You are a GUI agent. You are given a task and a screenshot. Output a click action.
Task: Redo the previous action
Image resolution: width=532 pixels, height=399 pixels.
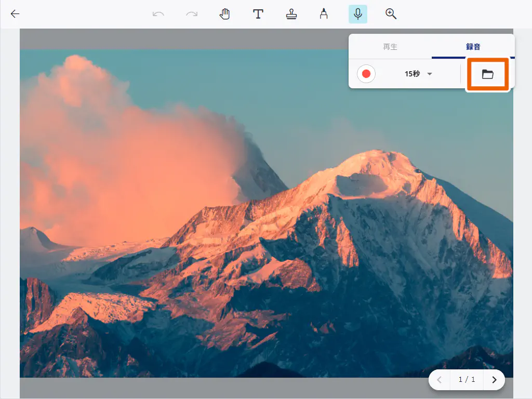[192, 14]
